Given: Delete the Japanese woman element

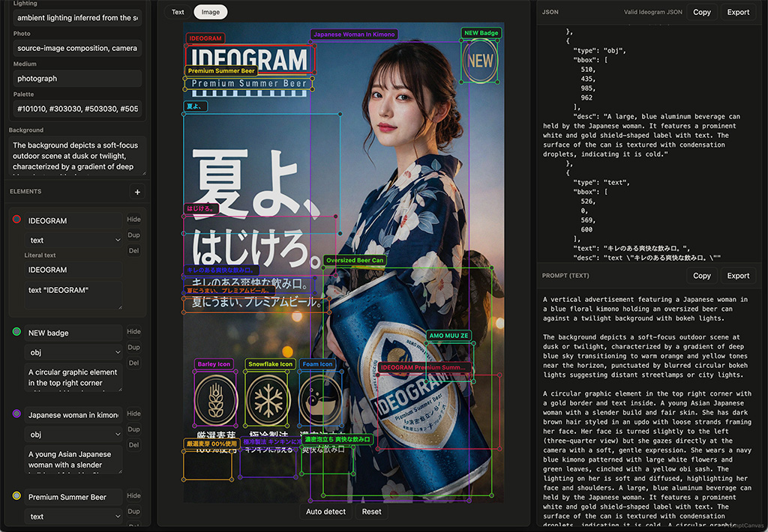Looking at the screenshot, I should pyautogui.click(x=133, y=445).
